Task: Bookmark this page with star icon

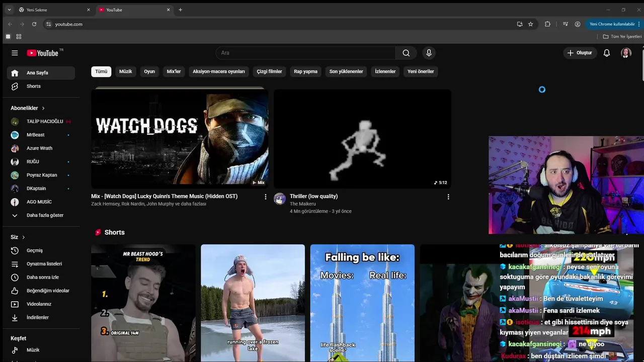Action: (x=530, y=24)
